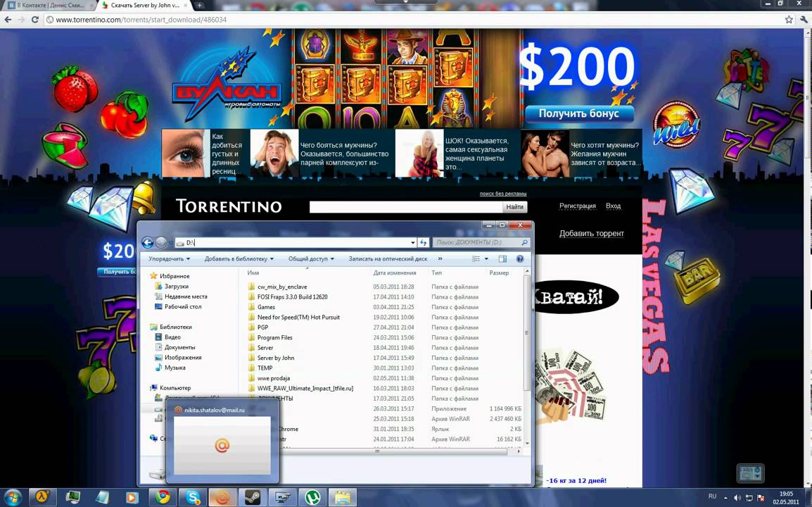Expand the toolbar overflow chevron
Viewport: 812px width, 507px height.
(440, 258)
